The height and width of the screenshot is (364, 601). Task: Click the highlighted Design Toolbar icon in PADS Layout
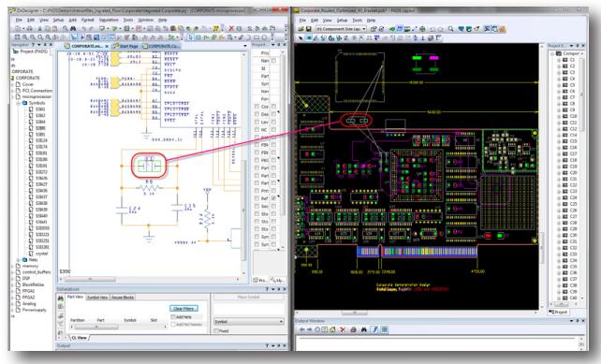pos(400,29)
